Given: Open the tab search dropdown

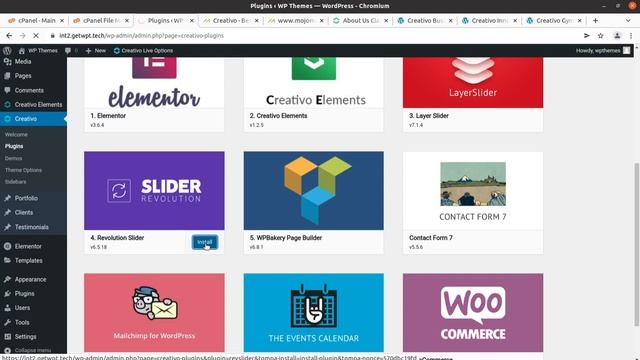Looking at the screenshot, I should tap(628, 20).
